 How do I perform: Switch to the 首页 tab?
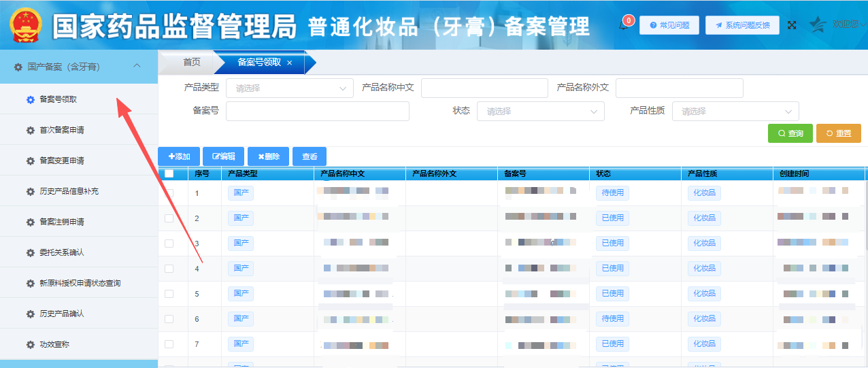[x=192, y=62]
